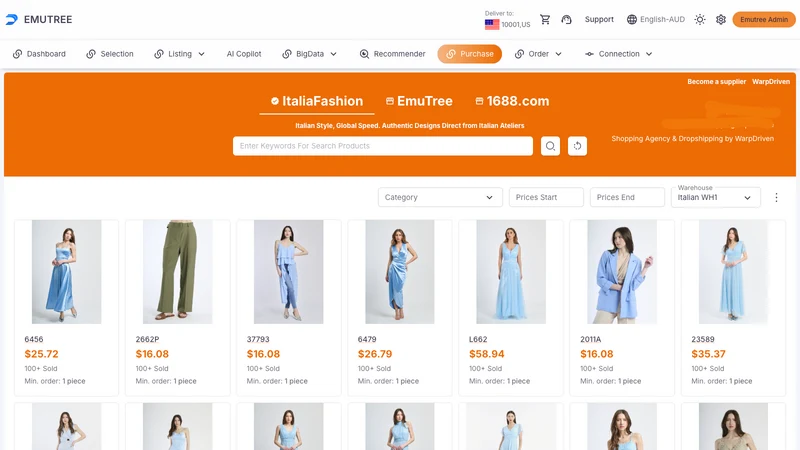Viewport: 800px width, 450px height.
Task: Click the WarpDriven link
Action: pos(770,82)
